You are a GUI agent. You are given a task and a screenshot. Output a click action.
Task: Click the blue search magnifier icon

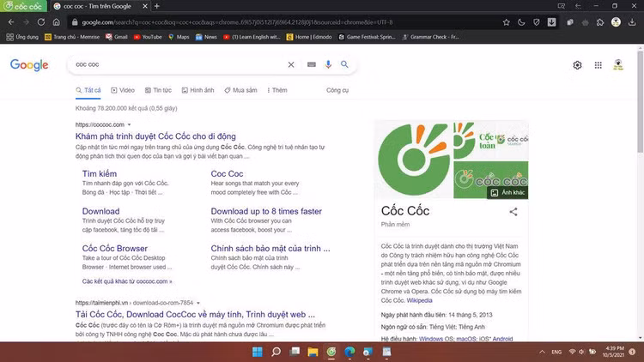(x=344, y=64)
